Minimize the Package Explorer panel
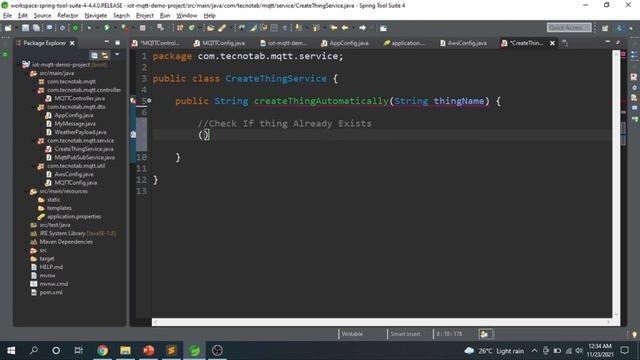 point(107,42)
